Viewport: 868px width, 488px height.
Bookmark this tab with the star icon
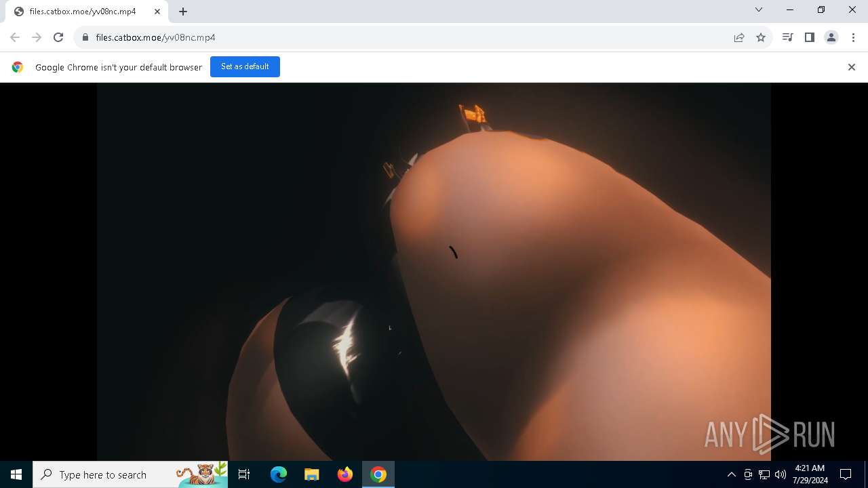(761, 37)
